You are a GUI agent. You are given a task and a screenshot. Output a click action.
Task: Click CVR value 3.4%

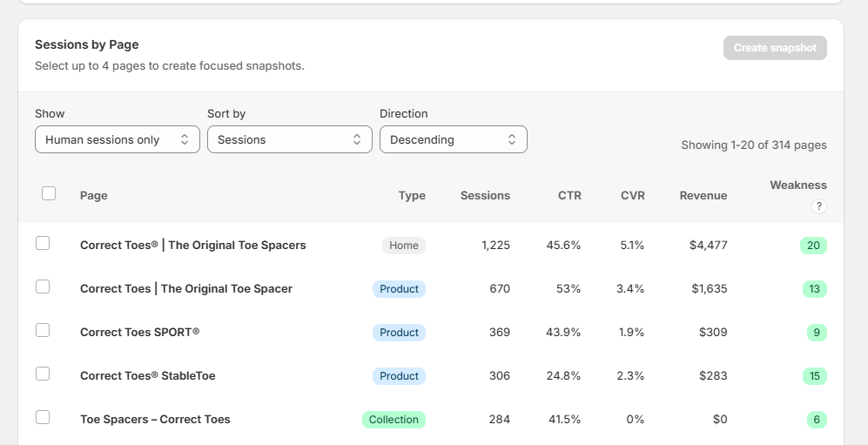[x=630, y=289]
